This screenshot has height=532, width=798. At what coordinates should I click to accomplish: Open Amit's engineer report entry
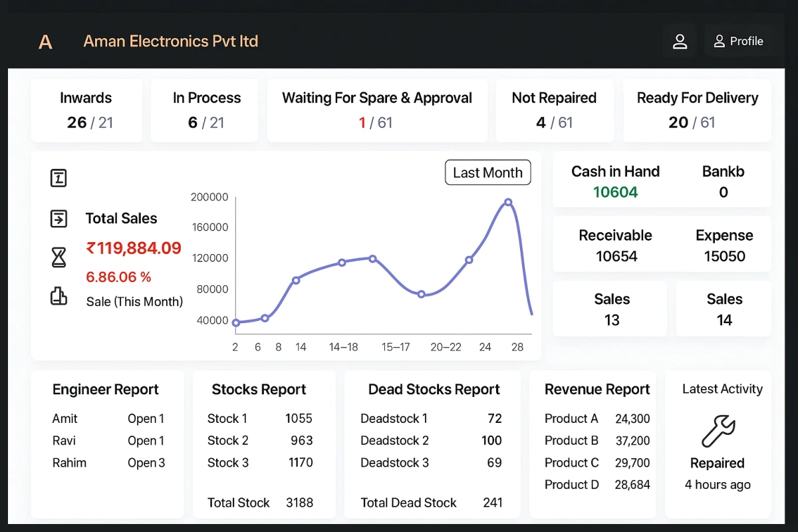[106, 418]
